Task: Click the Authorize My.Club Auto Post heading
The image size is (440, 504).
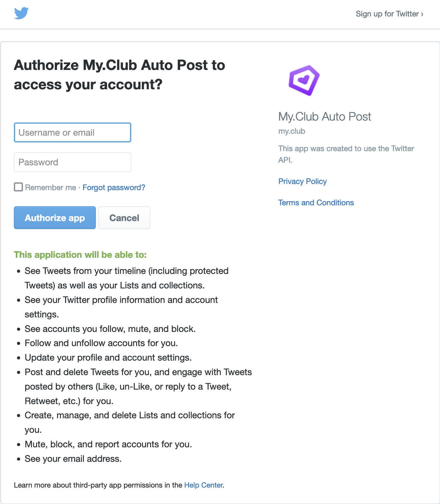Action: [120, 75]
